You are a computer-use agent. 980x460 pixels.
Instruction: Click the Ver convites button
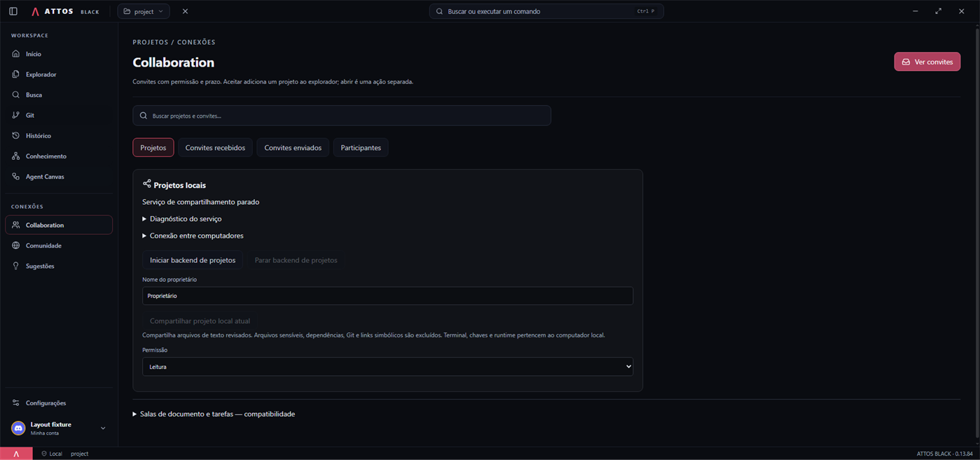(927, 62)
